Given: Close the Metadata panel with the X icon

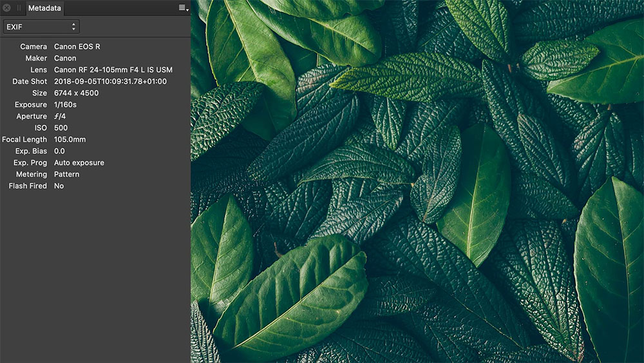Looking at the screenshot, I should click(6, 8).
